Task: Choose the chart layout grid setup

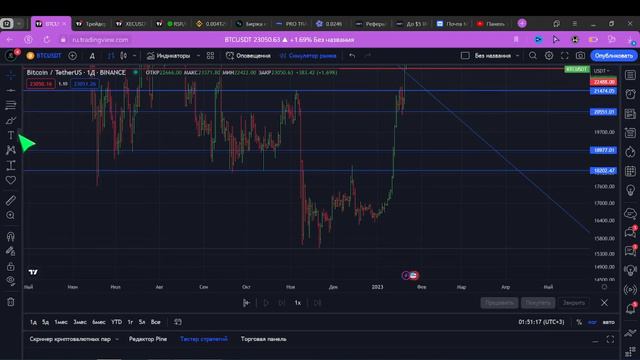Action: (x=465, y=56)
